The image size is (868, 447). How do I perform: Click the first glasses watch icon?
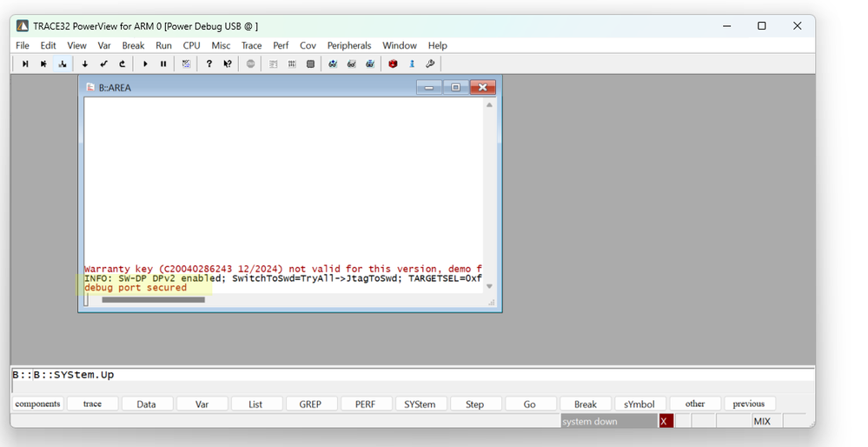click(333, 64)
